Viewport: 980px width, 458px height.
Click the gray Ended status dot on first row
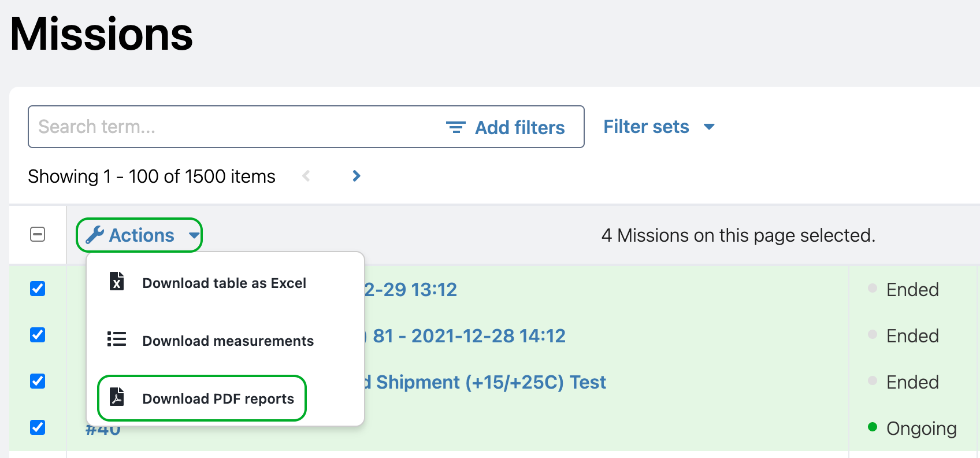click(871, 289)
